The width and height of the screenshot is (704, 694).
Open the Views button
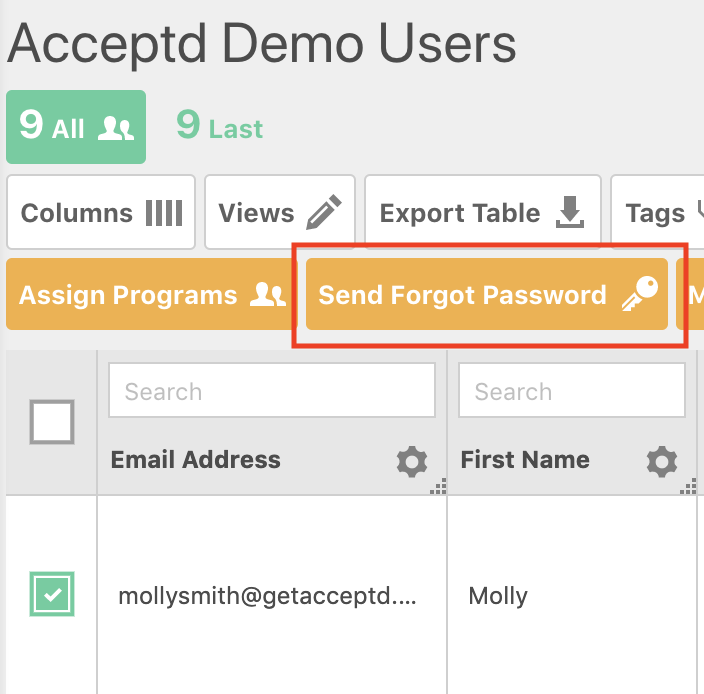[x=280, y=212]
